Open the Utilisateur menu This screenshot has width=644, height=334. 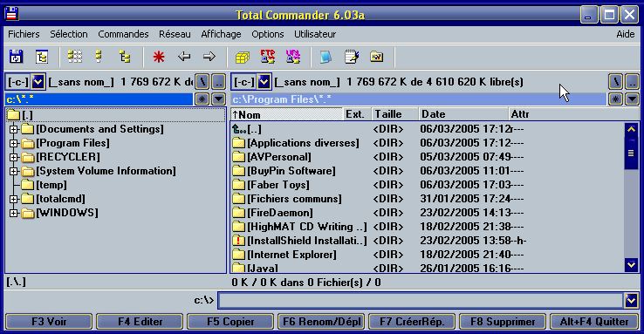click(x=315, y=34)
